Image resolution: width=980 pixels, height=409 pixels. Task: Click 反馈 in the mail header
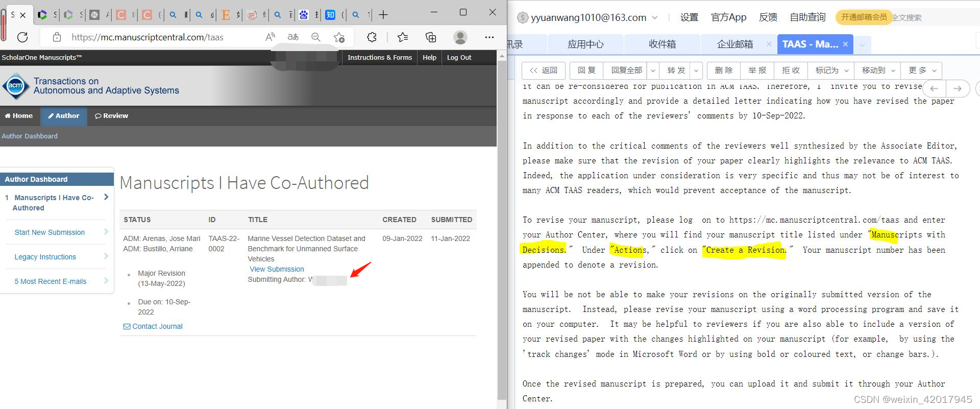(768, 17)
